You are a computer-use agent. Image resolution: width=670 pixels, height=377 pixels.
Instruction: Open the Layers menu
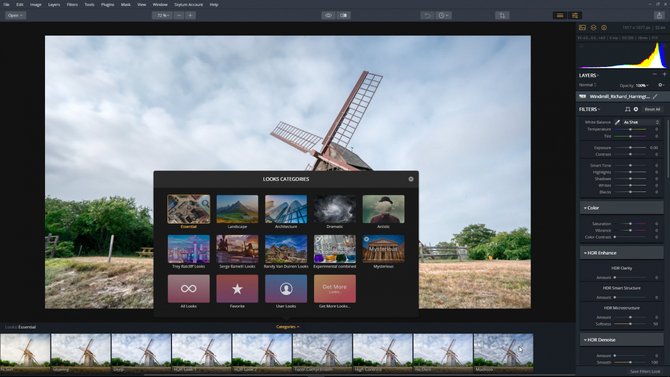click(54, 4)
